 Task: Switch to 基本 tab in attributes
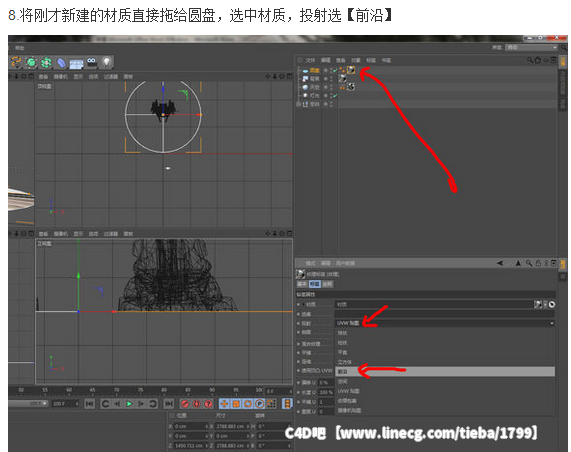[x=302, y=284]
